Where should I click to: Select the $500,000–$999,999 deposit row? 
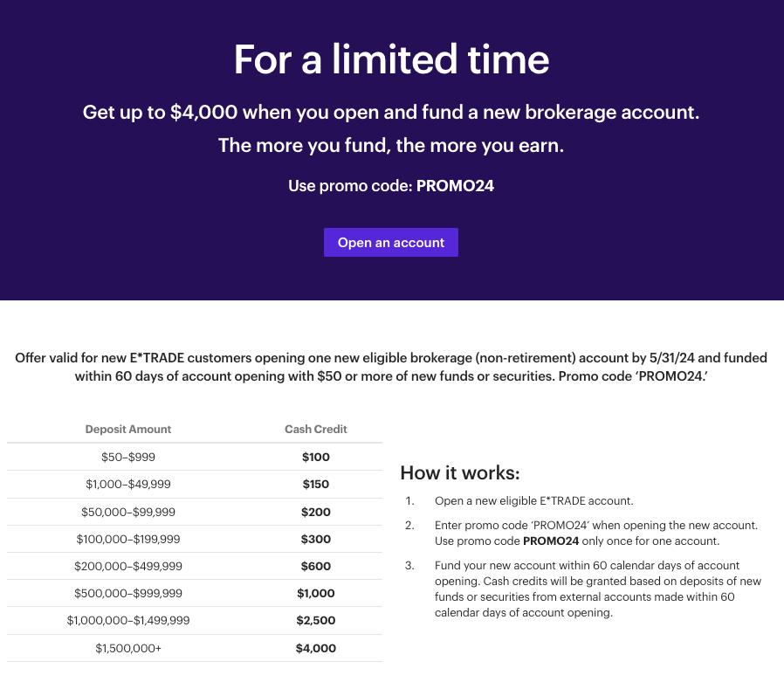pyautogui.click(x=195, y=593)
